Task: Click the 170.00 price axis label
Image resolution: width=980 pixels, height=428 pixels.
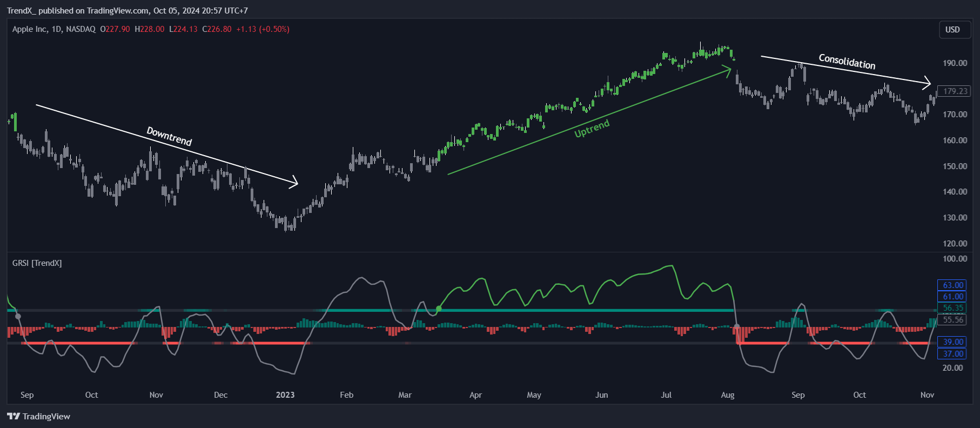Action: (955, 114)
